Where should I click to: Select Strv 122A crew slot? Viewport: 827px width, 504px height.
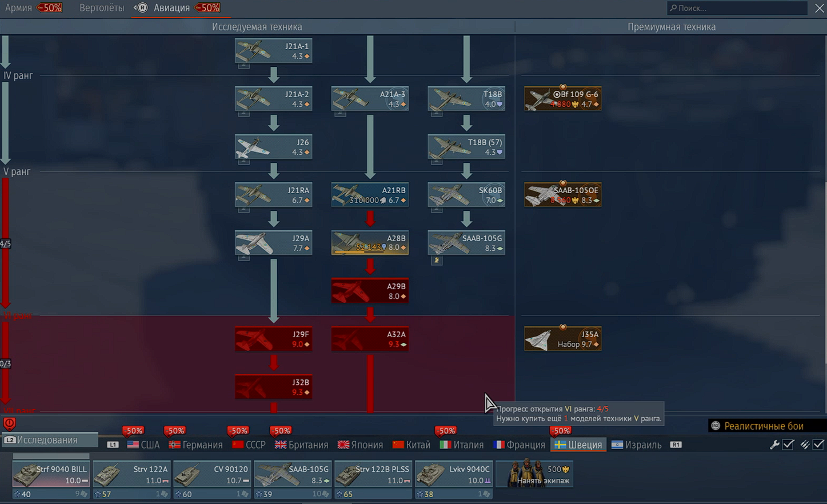click(x=131, y=474)
